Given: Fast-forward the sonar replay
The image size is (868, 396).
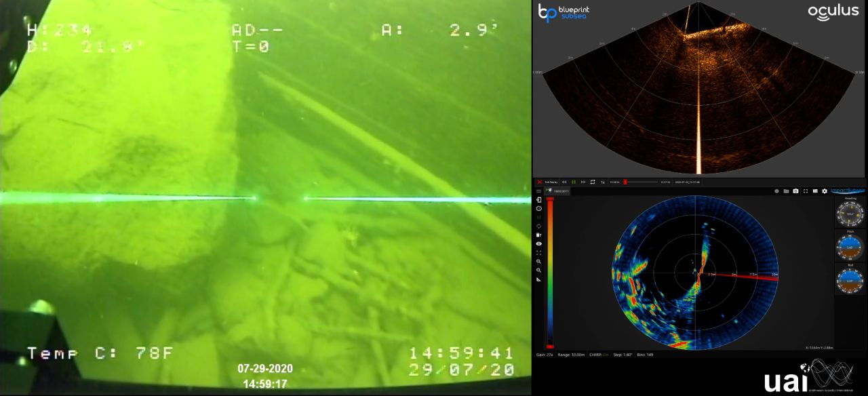Looking at the screenshot, I should 583,182.
